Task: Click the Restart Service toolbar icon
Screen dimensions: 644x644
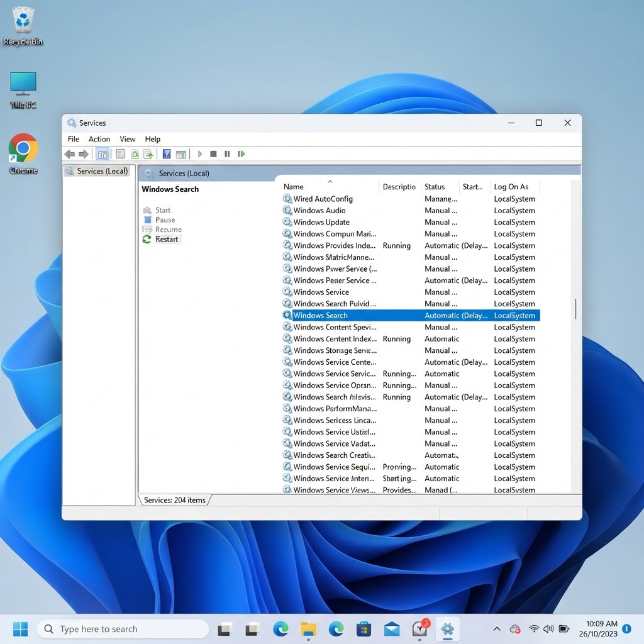Action: (x=241, y=154)
